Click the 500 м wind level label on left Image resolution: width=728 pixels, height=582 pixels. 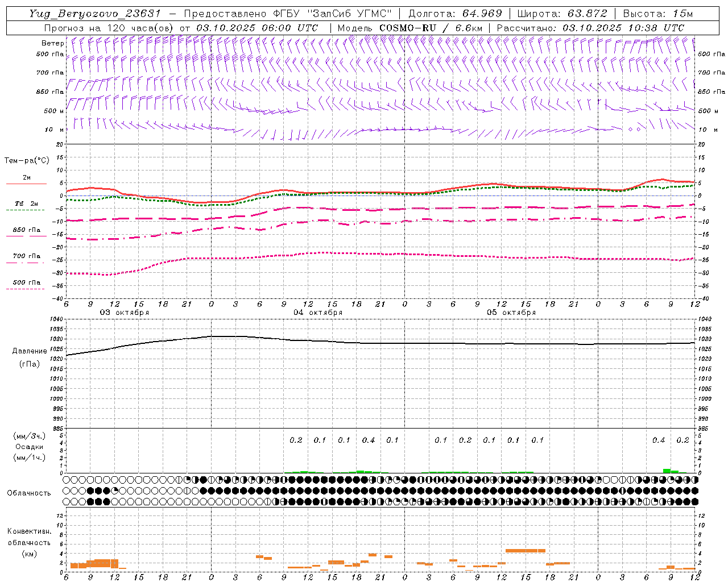(54, 111)
